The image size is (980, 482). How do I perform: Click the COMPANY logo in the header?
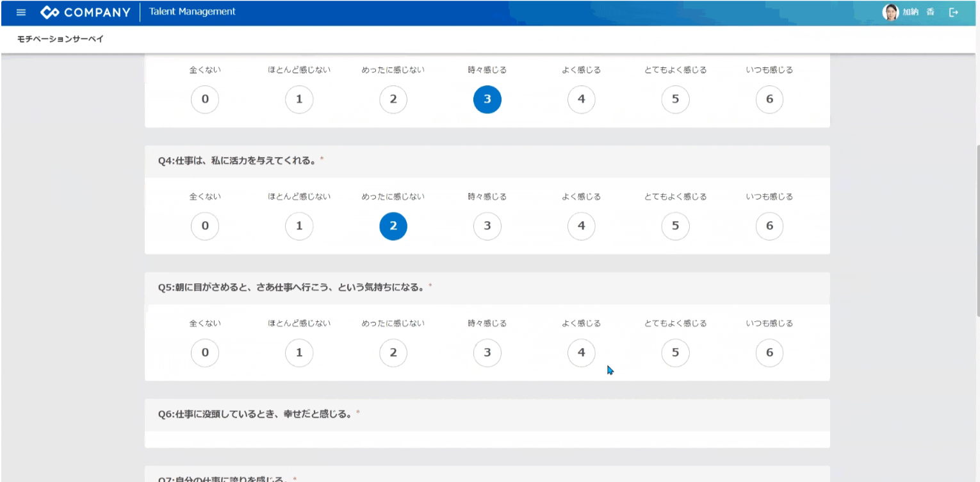pos(85,12)
